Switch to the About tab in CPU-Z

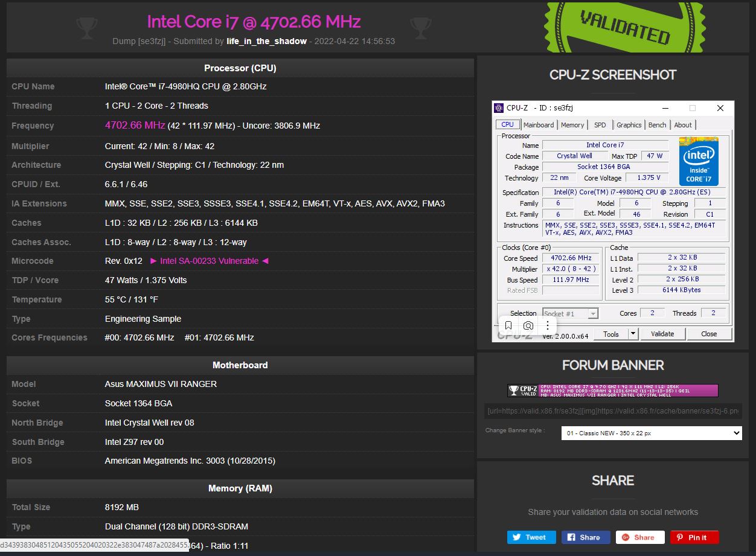(683, 125)
